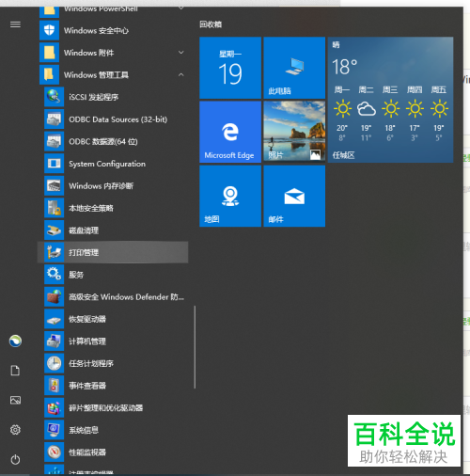This screenshot has height=476, width=470.
Task: Select the Windows 安全中心 label
Action: coord(96,31)
